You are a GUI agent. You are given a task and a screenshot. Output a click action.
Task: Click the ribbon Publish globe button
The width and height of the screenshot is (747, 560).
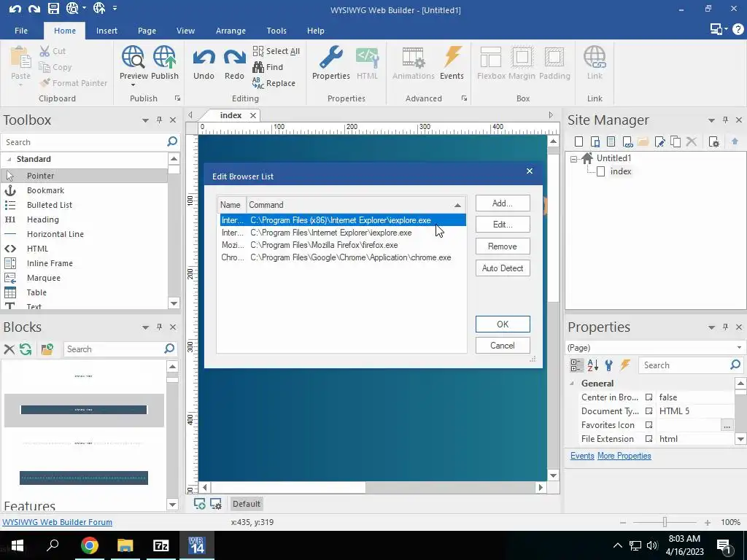tap(165, 63)
